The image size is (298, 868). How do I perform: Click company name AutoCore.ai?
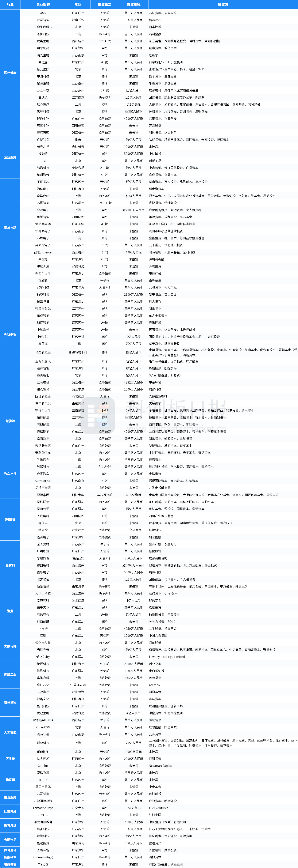tap(43, 481)
